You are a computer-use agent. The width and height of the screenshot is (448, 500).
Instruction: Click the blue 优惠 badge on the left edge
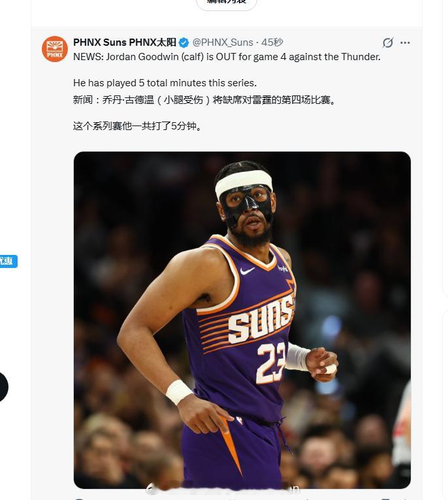(8, 261)
